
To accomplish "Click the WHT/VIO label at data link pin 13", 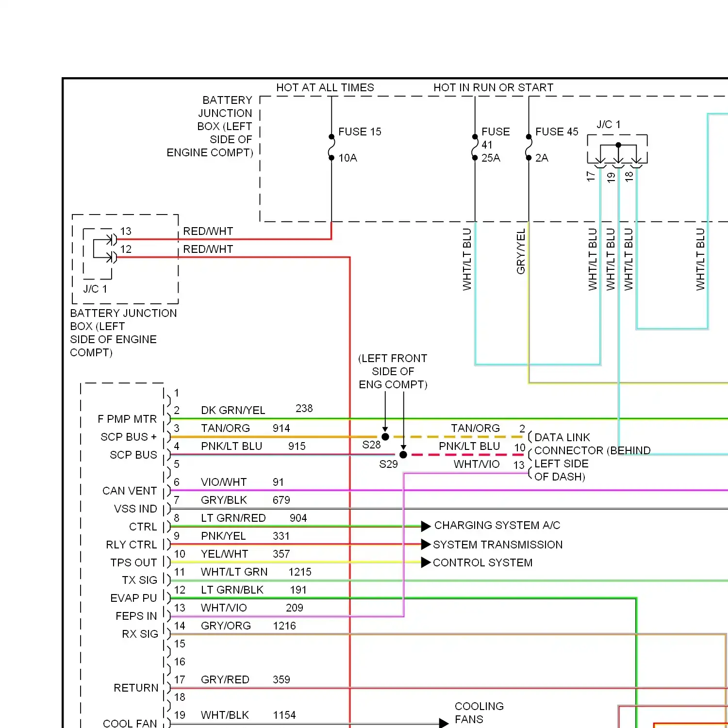I will (477, 464).
